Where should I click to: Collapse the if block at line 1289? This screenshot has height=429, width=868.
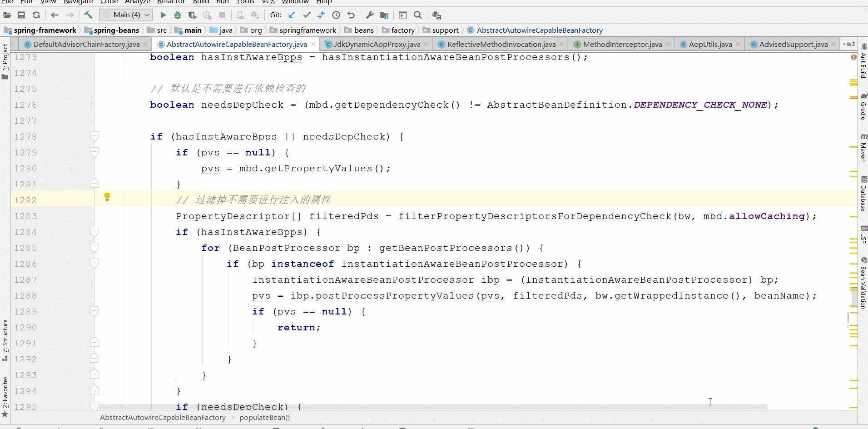pos(94,311)
